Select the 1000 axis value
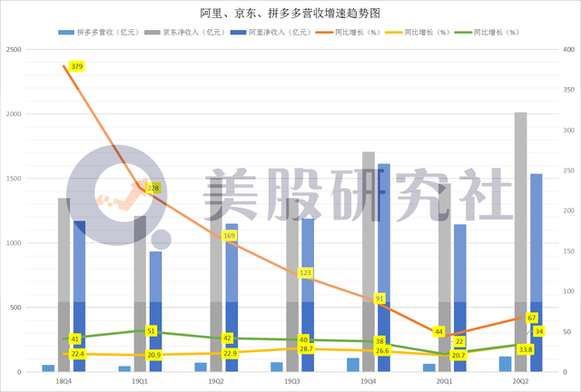The image size is (581, 392). pyautogui.click(x=14, y=242)
